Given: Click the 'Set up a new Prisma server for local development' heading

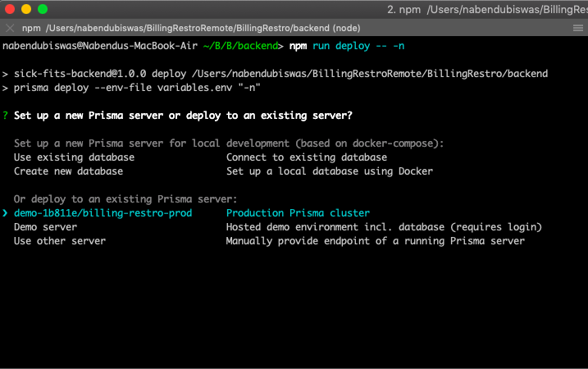Looking at the screenshot, I should [229, 143].
